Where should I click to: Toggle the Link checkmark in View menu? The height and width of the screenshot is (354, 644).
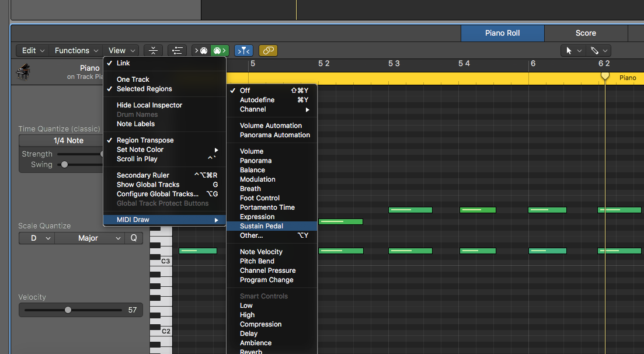point(123,63)
